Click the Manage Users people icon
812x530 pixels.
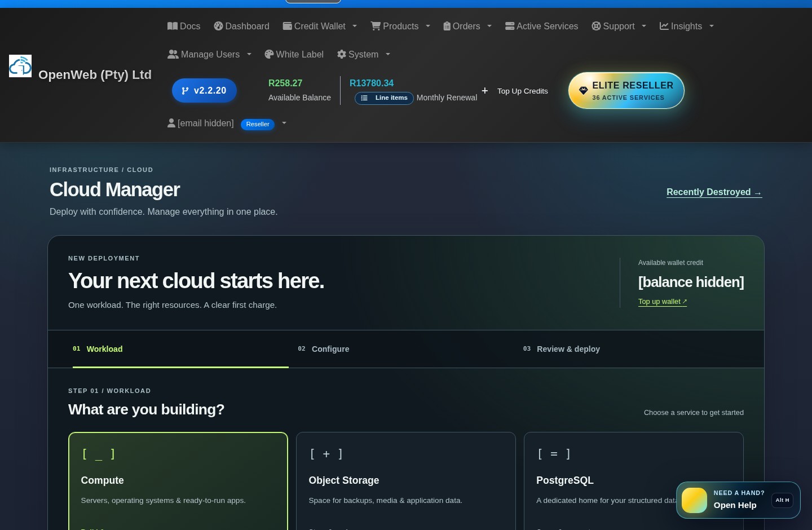click(173, 54)
